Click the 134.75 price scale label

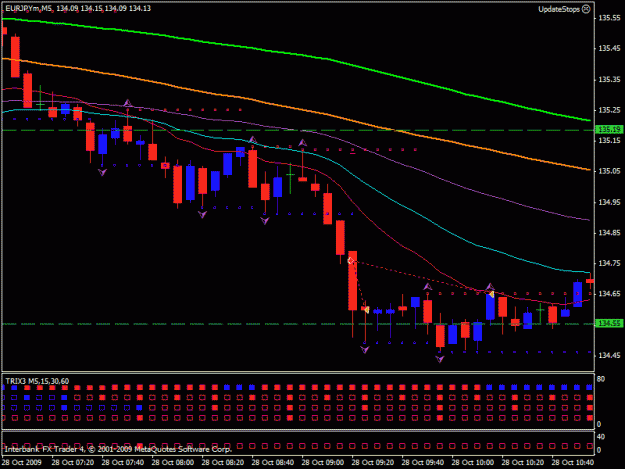point(609,263)
